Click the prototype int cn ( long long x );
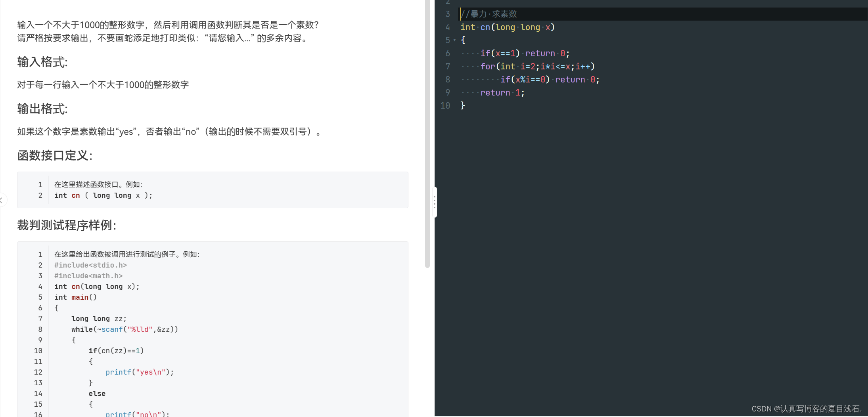Viewport: 868px width, 417px height. (x=103, y=195)
